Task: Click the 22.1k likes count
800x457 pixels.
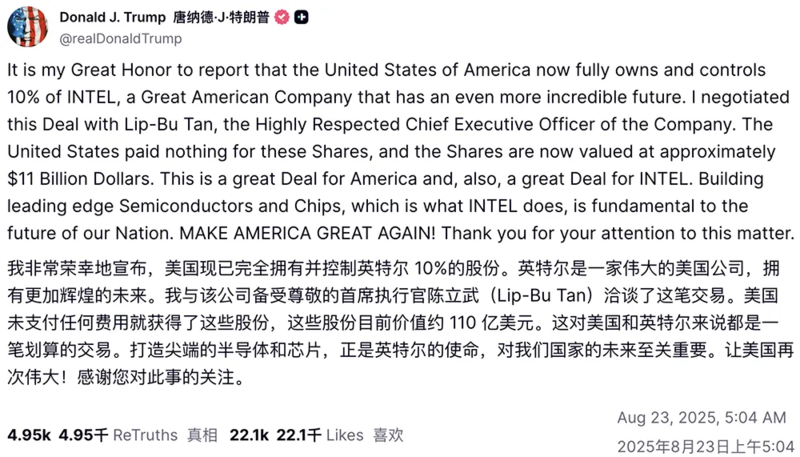Action: (250, 435)
